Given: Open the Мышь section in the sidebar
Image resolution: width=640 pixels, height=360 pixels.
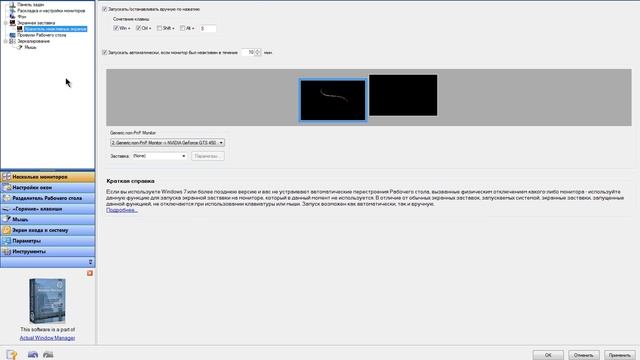Looking at the screenshot, I should click(x=48, y=219).
